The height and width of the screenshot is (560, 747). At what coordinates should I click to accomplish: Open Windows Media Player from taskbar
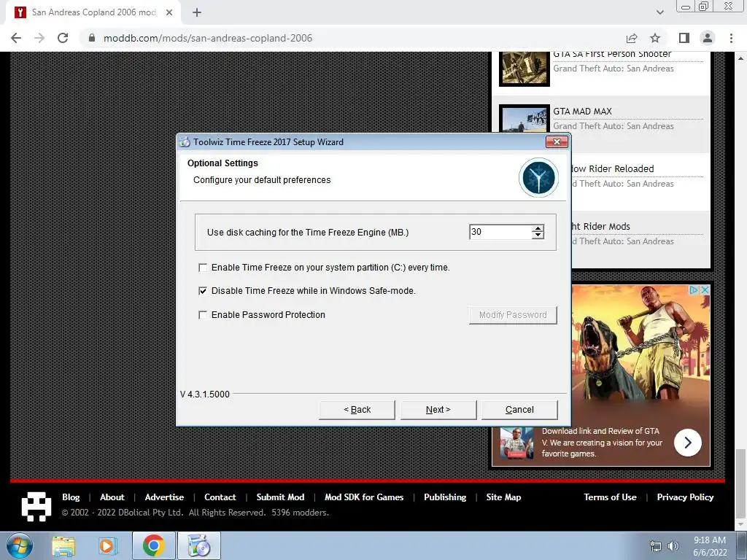pyautogui.click(x=107, y=546)
